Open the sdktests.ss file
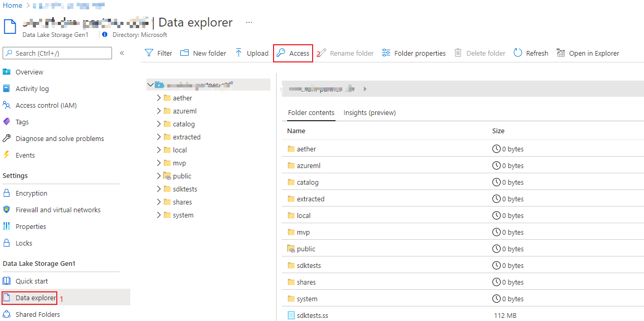 312,315
